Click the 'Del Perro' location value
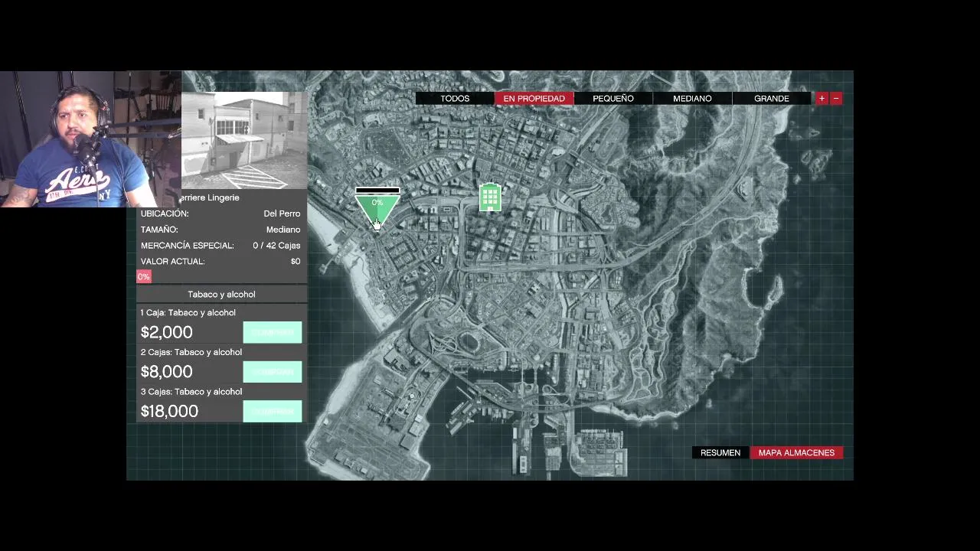980x551 pixels. pyautogui.click(x=282, y=214)
